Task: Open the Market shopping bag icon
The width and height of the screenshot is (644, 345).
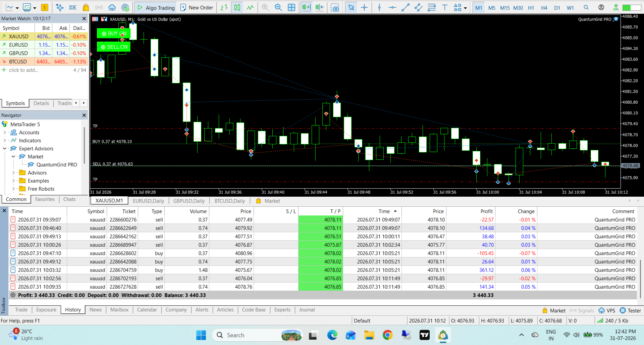Action: (86, 7)
